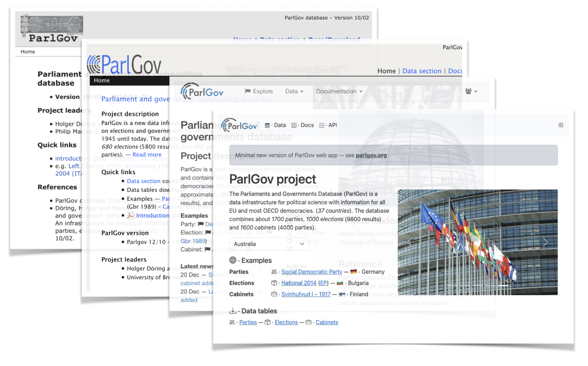Click people icon before Parties data table link

[232, 322]
